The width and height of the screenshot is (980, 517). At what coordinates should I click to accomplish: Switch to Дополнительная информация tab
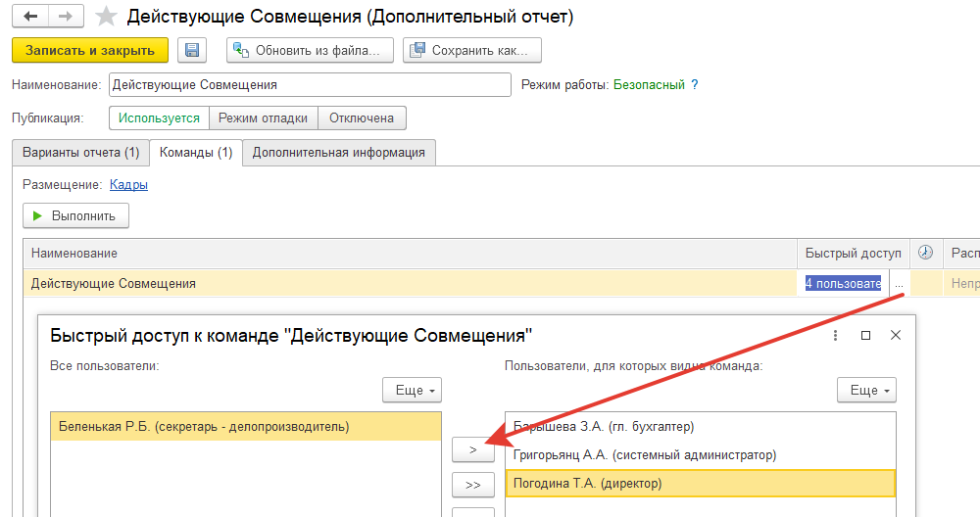click(339, 153)
